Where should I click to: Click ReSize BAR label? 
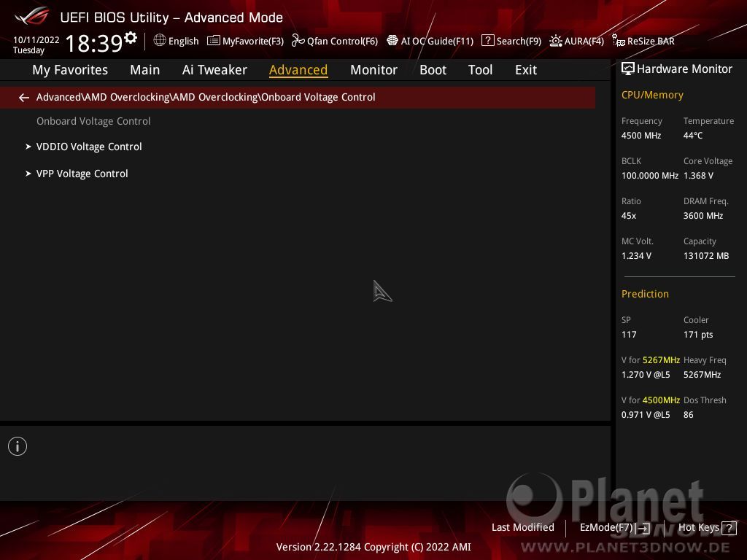[x=651, y=41]
